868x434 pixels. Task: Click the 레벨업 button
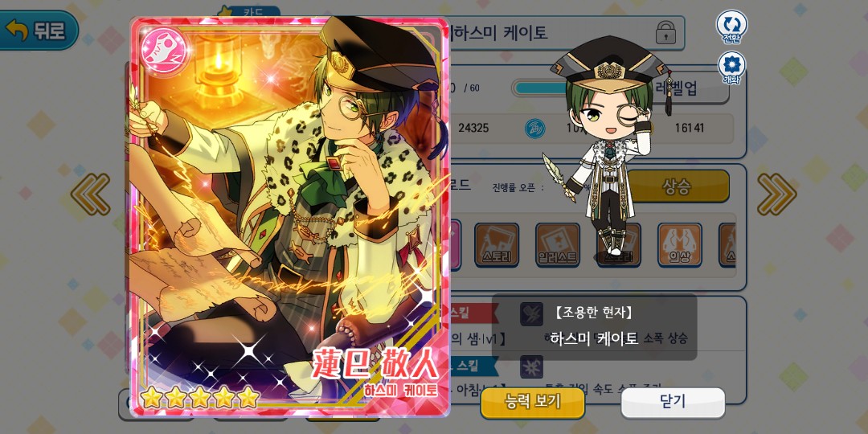(686, 88)
